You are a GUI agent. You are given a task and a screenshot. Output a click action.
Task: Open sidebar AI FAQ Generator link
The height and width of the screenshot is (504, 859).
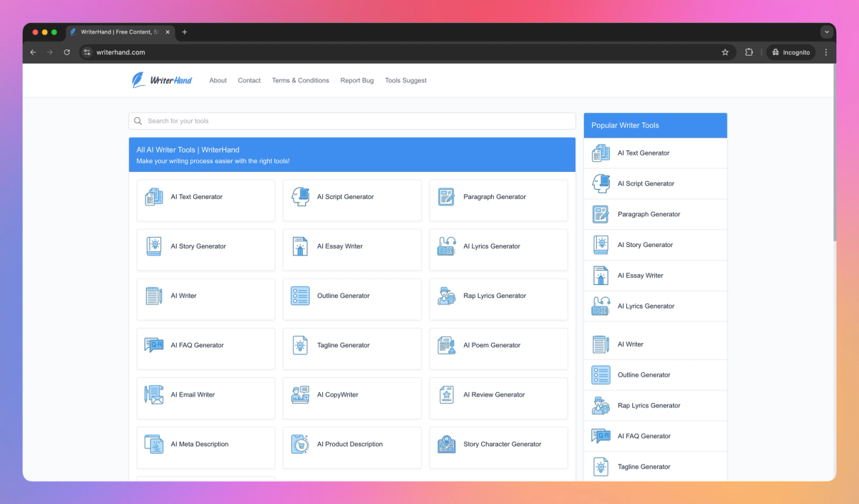click(656, 436)
